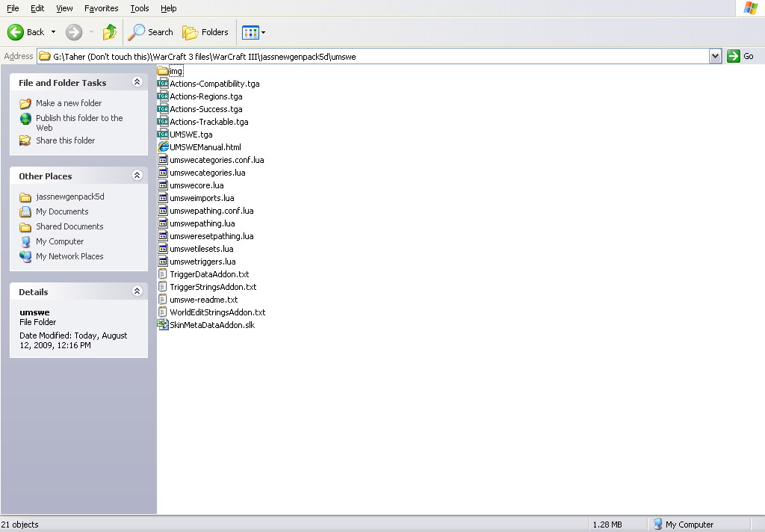Screen dimensions: 765x532
Task: Open the Views button
Action: (254, 32)
